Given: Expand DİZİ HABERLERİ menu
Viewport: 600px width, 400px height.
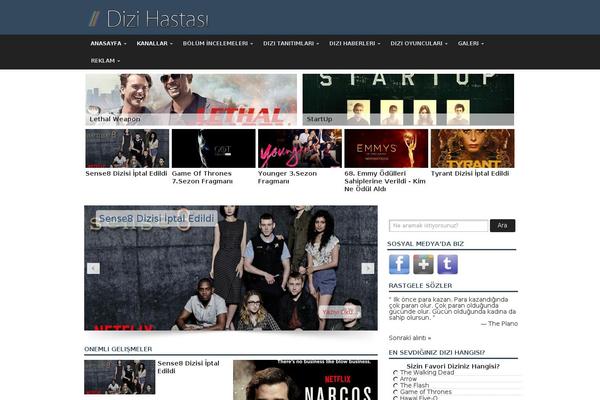Looking at the screenshot, I should point(355,44).
